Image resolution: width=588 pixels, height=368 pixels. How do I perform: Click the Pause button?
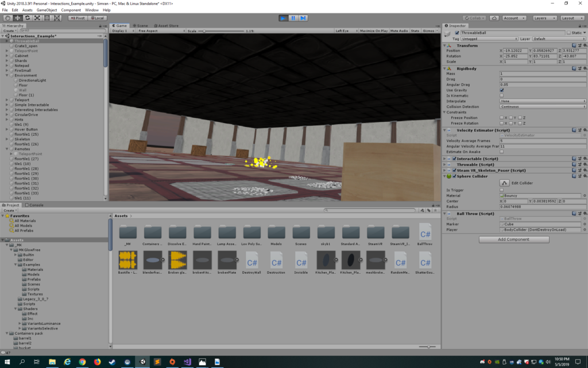293,18
